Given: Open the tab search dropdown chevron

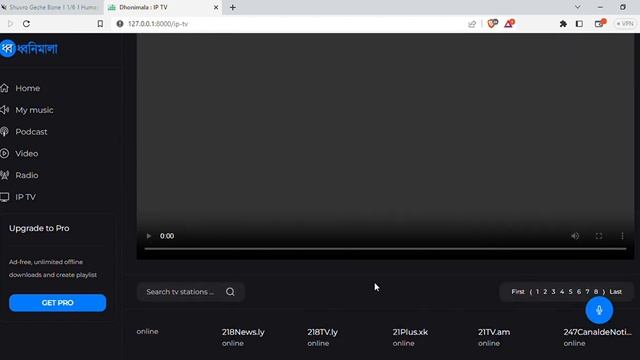Looking at the screenshot, I should point(578,7).
